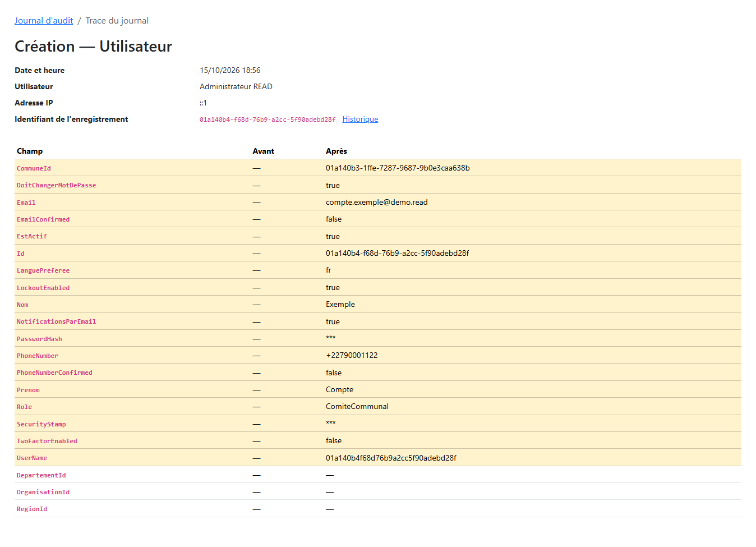Click the DepartementId field name

point(42,475)
